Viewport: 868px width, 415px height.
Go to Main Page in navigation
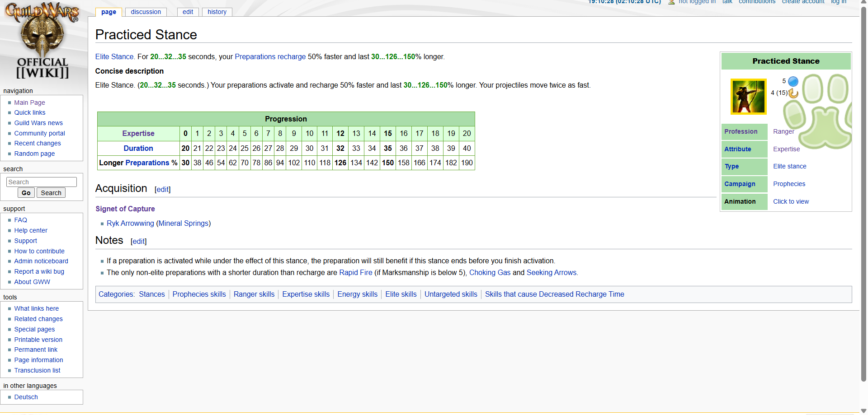(29, 103)
